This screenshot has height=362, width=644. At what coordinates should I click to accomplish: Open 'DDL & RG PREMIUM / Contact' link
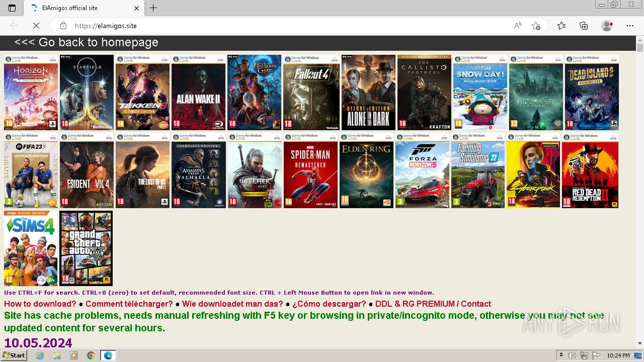click(x=433, y=304)
